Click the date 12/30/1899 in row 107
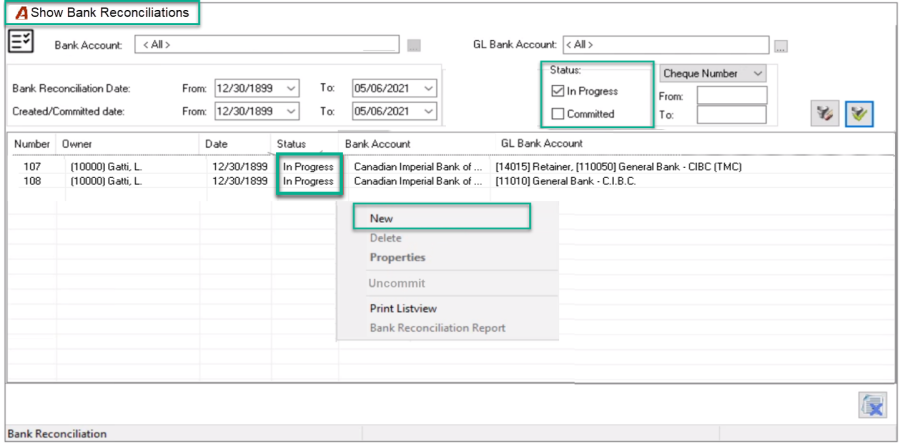This screenshot has height=444, width=900. (239, 167)
